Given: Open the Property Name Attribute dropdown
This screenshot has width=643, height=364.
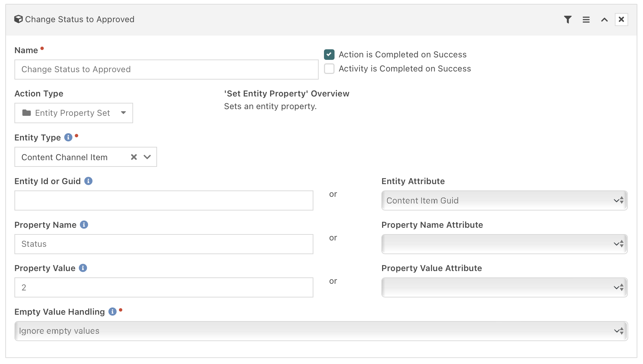Looking at the screenshot, I should point(504,244).
